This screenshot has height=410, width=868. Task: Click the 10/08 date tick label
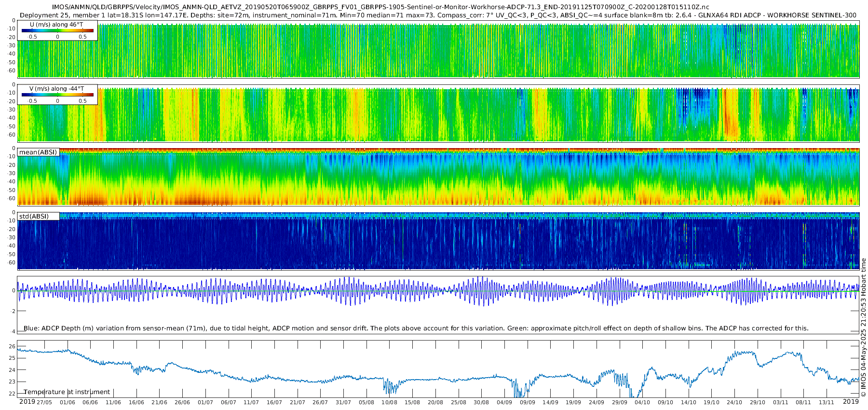coord(389,402)
